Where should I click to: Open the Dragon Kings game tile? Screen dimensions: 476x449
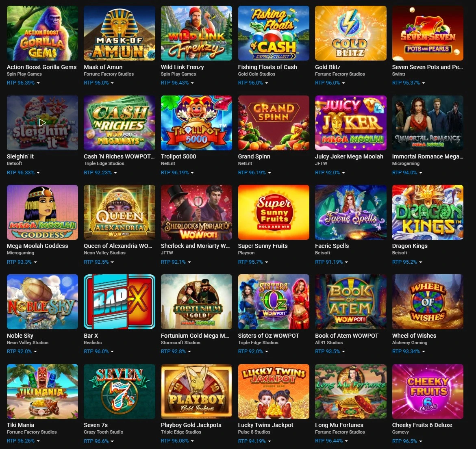coord(428,212)
